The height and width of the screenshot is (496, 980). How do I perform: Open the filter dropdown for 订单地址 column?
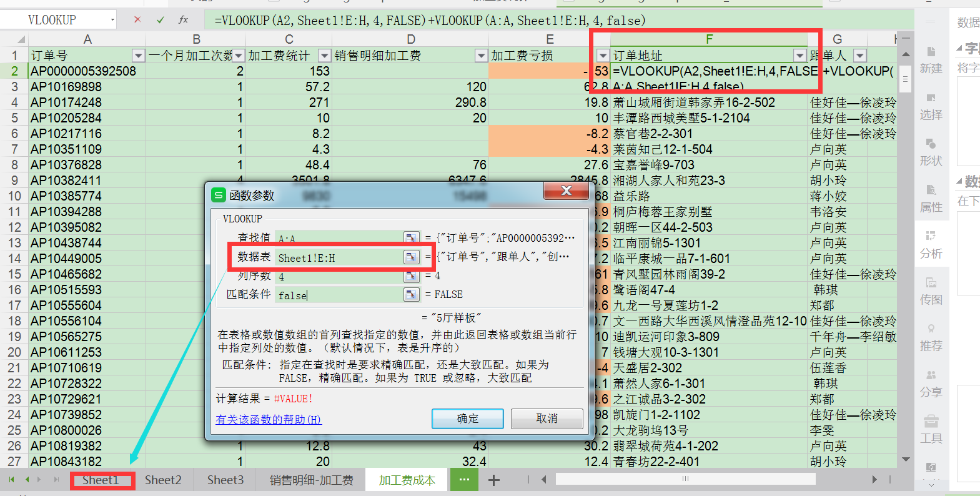tap(799, 56)
